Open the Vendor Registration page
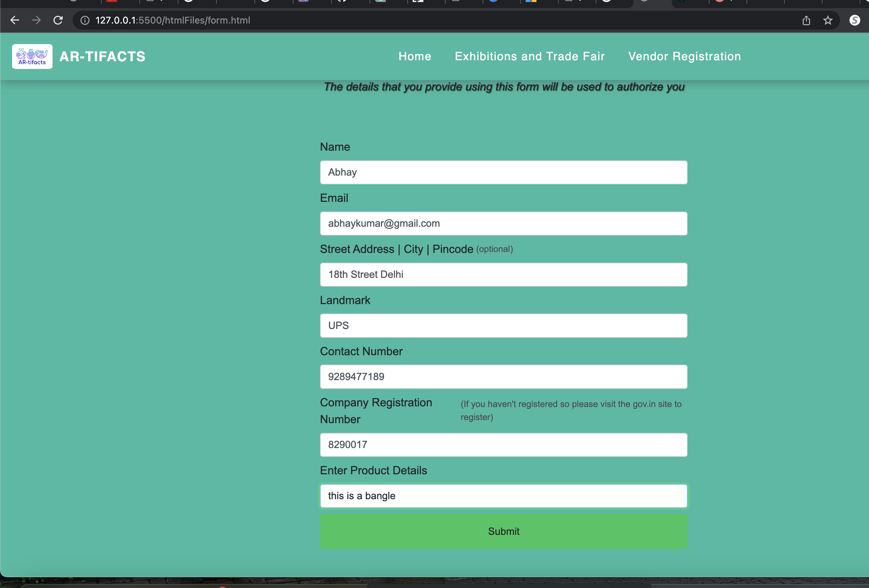Image resolution: width=869 pixels, height=588 pixels. click(x=684, y=57)
